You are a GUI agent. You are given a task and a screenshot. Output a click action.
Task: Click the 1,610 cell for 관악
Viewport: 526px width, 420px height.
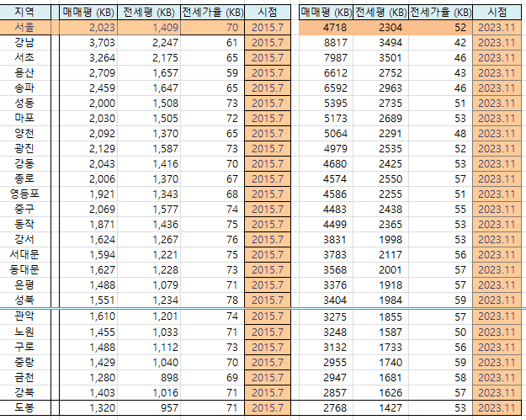pyautogui.click(x=88, y=316)
